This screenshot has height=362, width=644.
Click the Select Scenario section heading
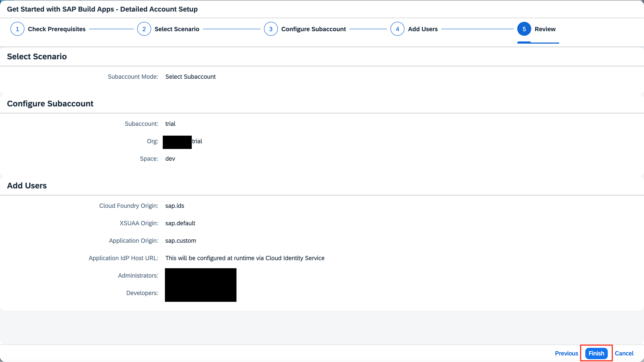pos(37,56)
